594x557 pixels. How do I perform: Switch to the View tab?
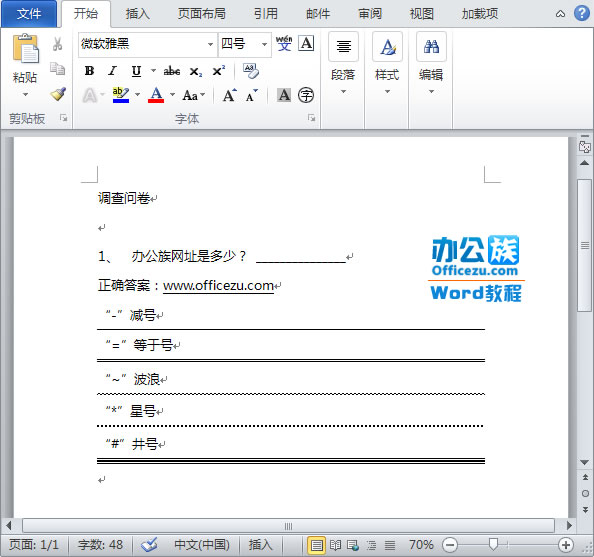pyautogui.click(x=421, y=14)
